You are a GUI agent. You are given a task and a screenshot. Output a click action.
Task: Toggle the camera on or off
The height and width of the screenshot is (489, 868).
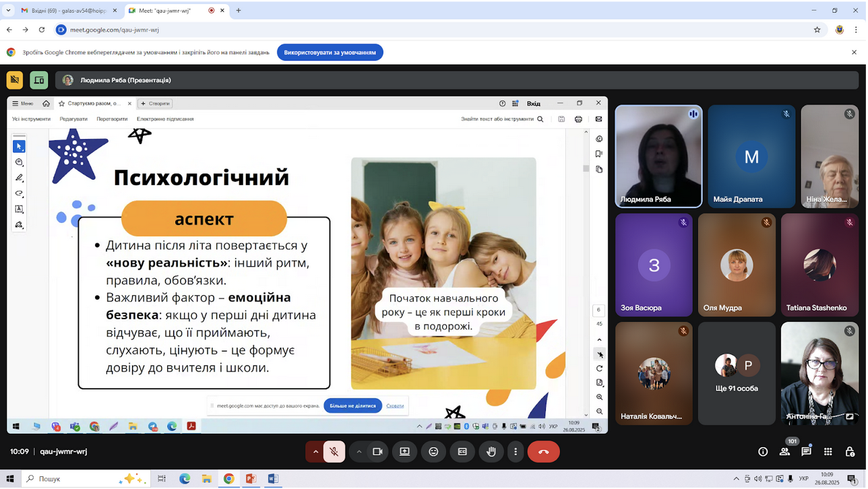pyautogui.click(x=378, y=453)
